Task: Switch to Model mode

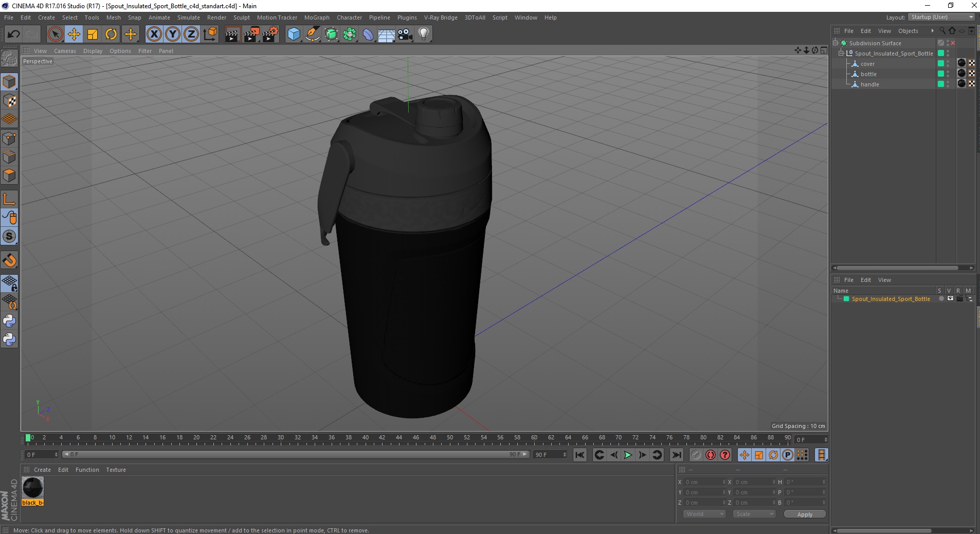Action: click(x=9, y=82)
